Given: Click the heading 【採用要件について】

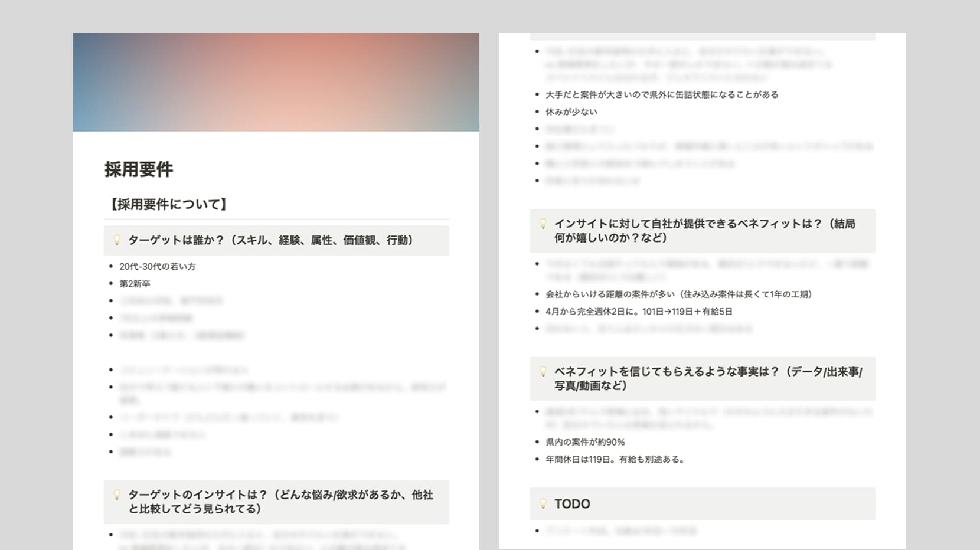Looking at the screenshot, I should click(168, 204).
